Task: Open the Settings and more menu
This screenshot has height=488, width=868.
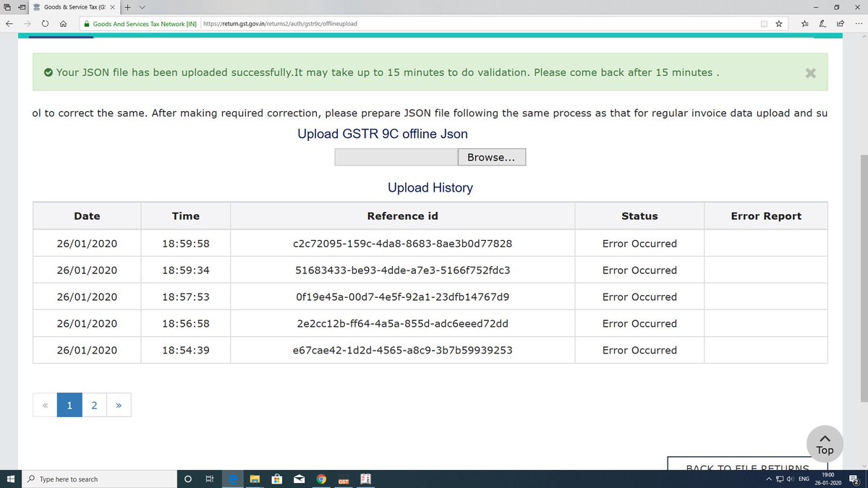Action: tap(858, 23)
